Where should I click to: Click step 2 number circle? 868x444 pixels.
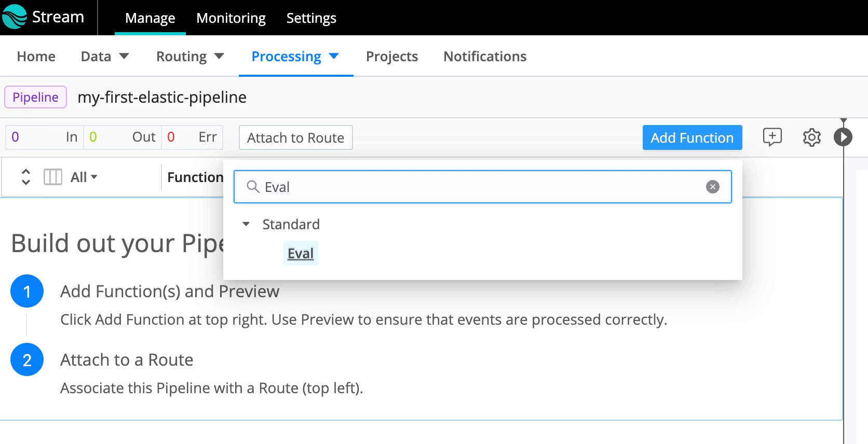coord(27,359)
